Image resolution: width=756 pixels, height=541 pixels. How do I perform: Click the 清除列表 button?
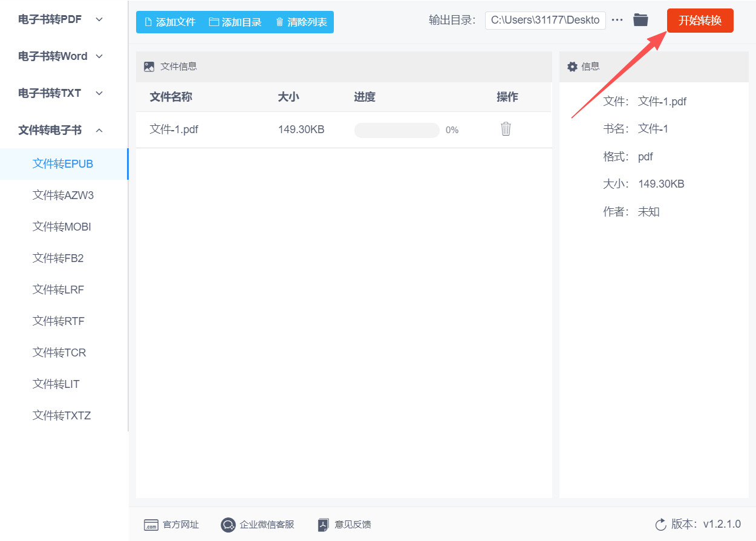point(301,22)
